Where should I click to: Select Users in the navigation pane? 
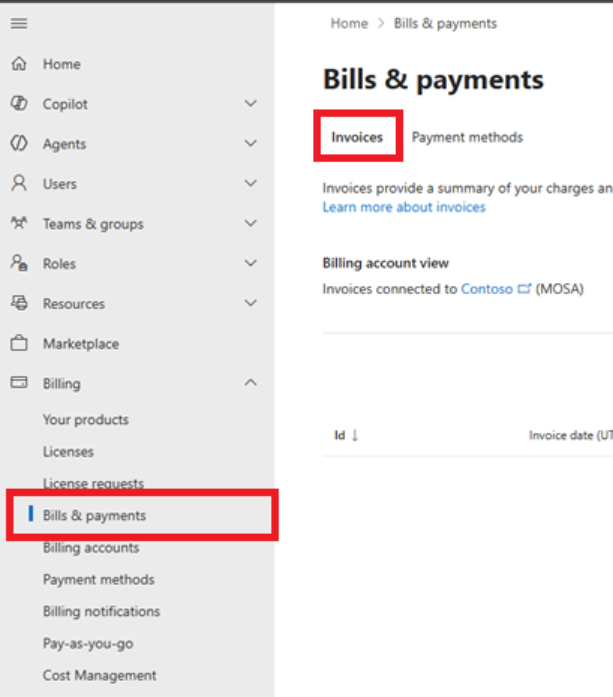60,184
